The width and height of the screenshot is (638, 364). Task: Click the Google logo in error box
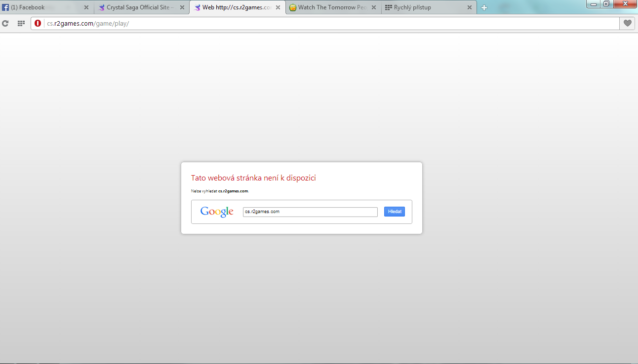pyautogui.click(x=217, y=212)
